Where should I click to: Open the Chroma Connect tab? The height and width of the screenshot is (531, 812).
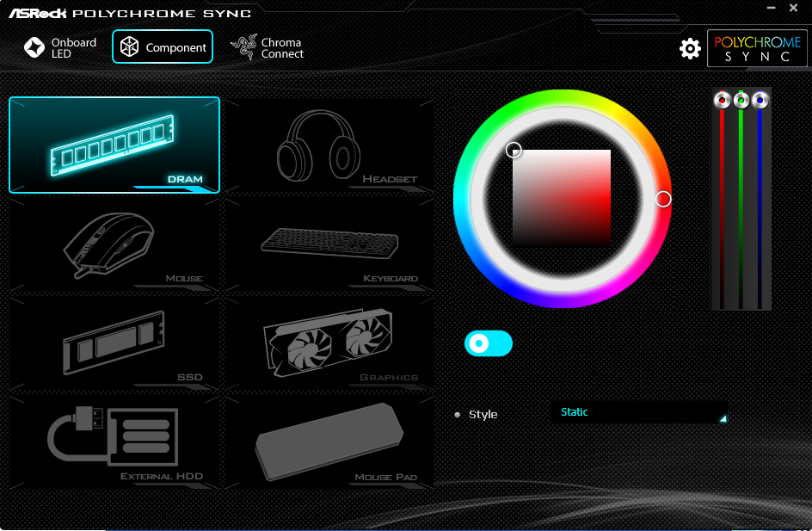click(268, 47)
